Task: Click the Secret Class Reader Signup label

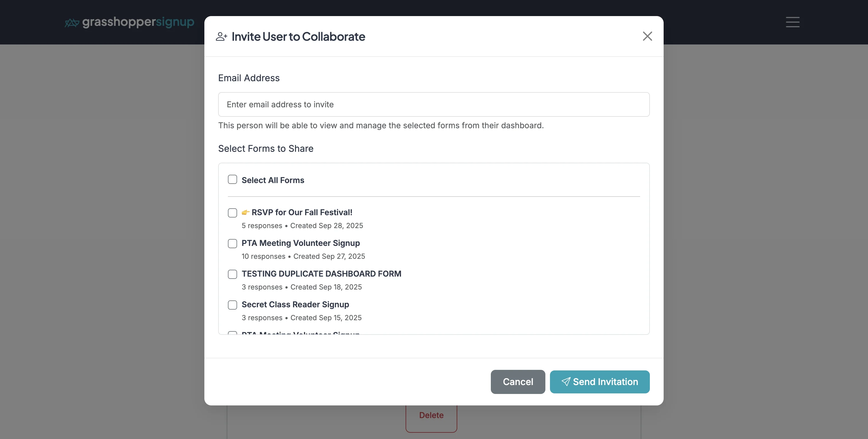Action: click(295, 304)
